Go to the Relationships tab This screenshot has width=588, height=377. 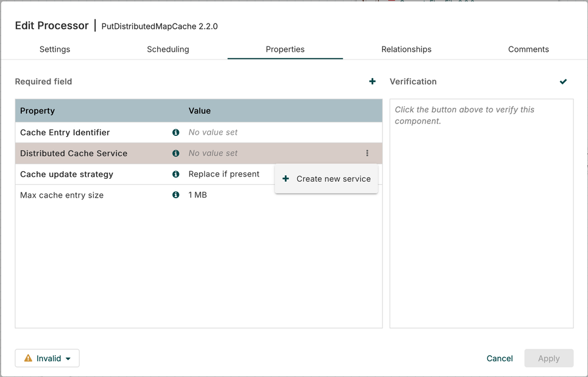coord(406,49)
